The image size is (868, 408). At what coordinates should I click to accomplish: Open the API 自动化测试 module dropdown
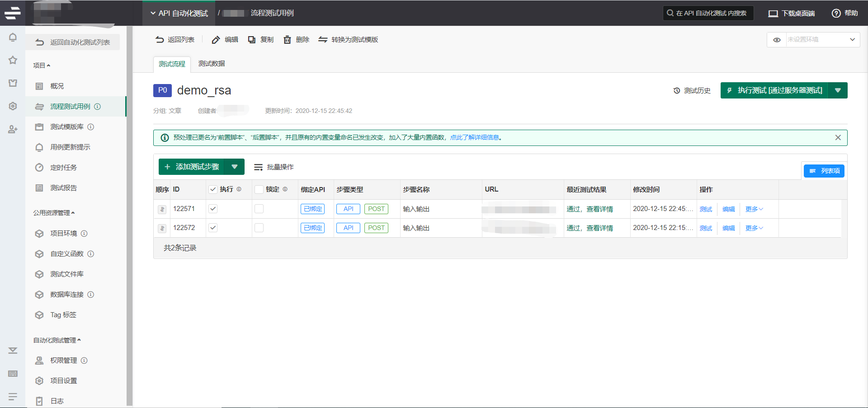tap(179, 14)
